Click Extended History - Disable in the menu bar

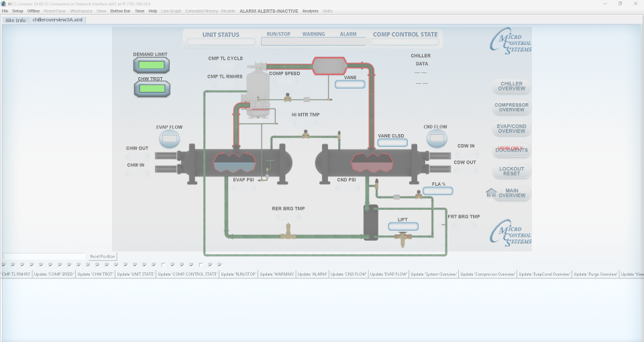coord(210,11)
